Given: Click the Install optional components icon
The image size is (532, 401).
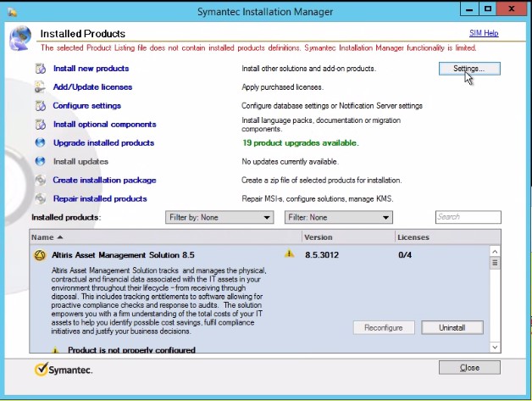Looking at the screenshot, I should coord(41,125).
